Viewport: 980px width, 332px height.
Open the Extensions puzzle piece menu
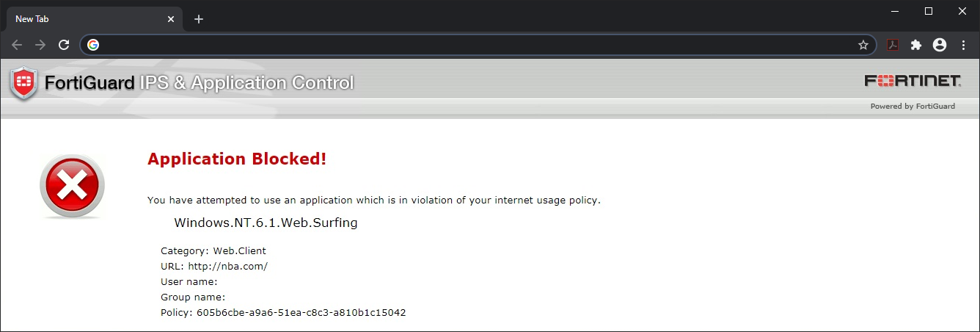coord(916,45)
